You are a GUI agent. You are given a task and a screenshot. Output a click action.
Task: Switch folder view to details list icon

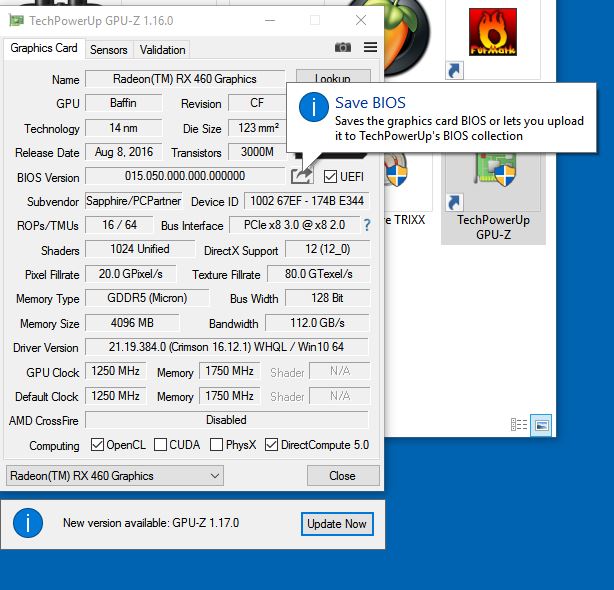tap(519, 425)
